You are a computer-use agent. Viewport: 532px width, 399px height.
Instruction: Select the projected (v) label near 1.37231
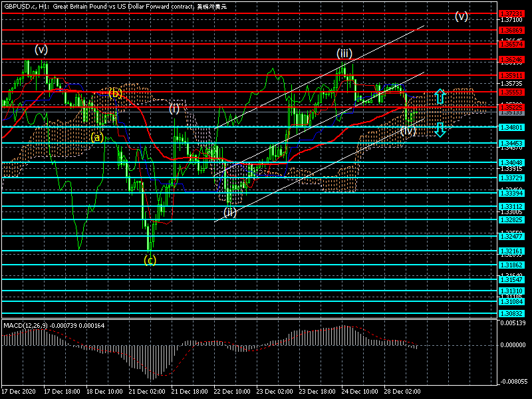[462, 15]
